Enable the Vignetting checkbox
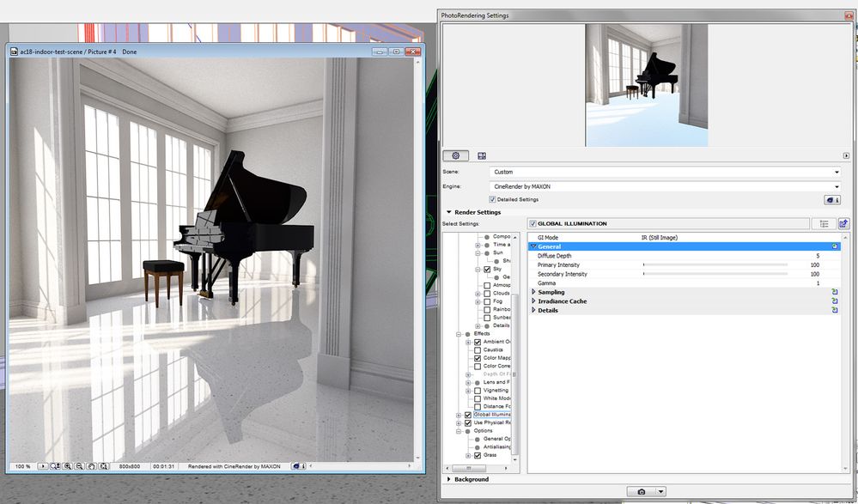 [478, 391]
